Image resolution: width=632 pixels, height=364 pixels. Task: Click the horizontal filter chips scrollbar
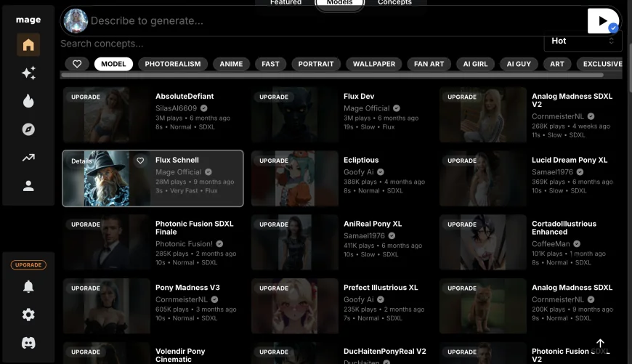291,75
